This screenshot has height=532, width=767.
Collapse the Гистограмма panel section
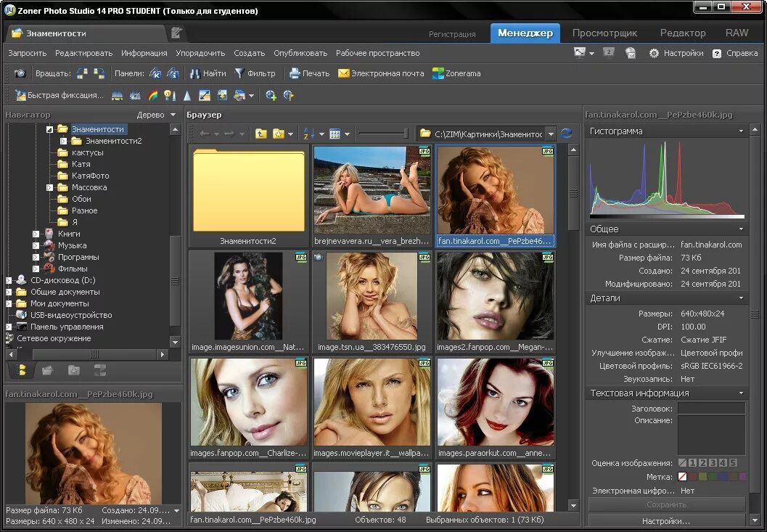(741, 131)
